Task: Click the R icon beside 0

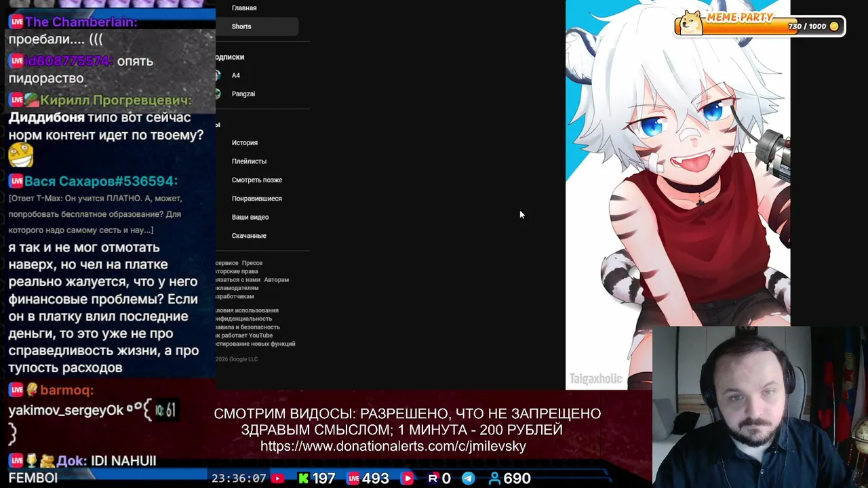Action: click(x=433, y=479)
